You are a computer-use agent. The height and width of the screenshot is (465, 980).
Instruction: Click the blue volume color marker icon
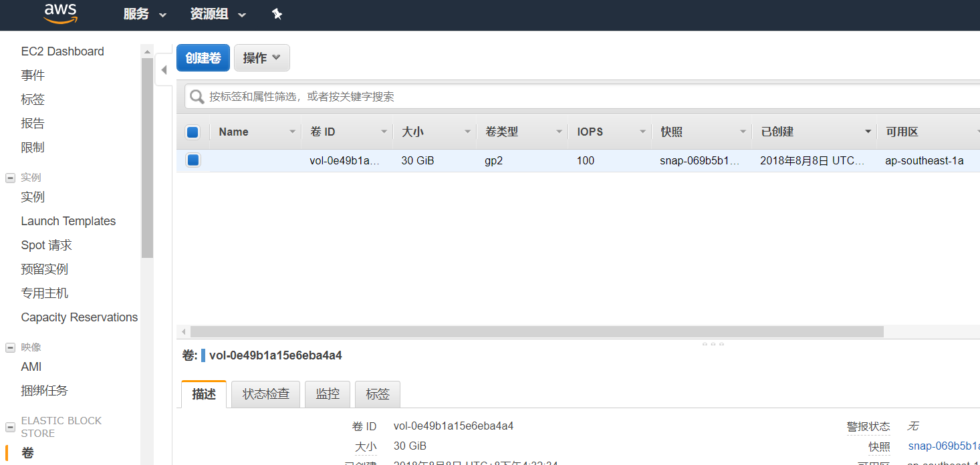tap(203, 355)
